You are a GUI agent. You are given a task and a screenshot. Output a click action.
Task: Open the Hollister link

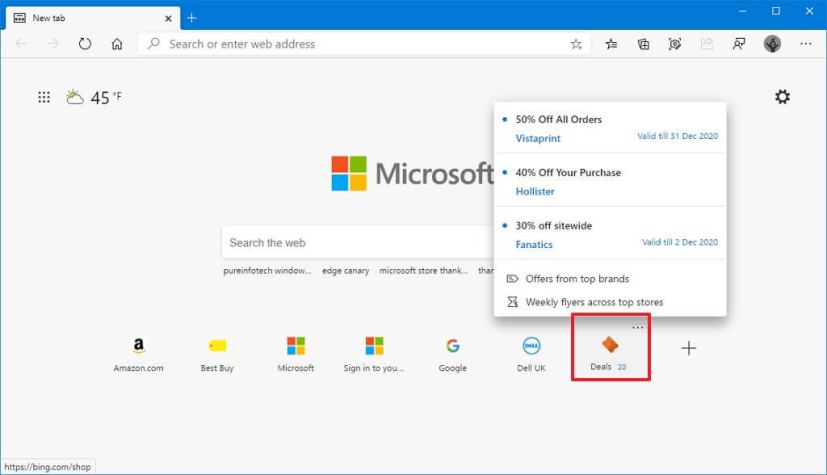point(535,192)
